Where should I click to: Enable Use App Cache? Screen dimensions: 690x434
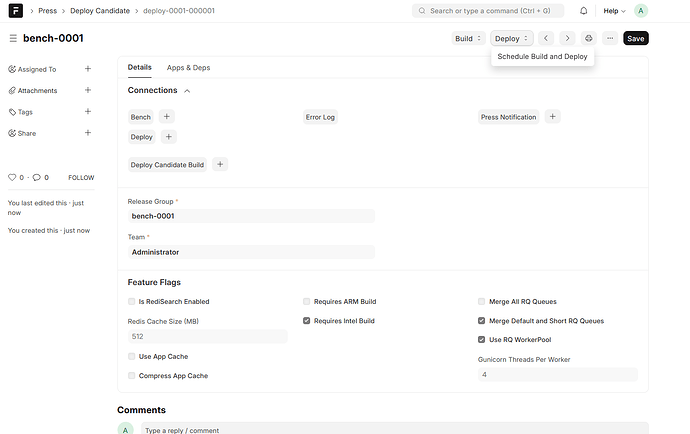pos(131,357)
